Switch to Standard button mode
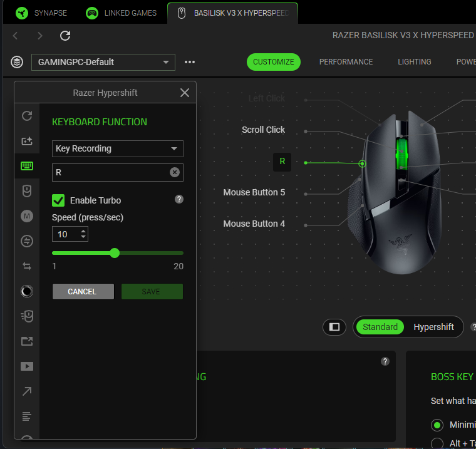 tap(380, 327)
